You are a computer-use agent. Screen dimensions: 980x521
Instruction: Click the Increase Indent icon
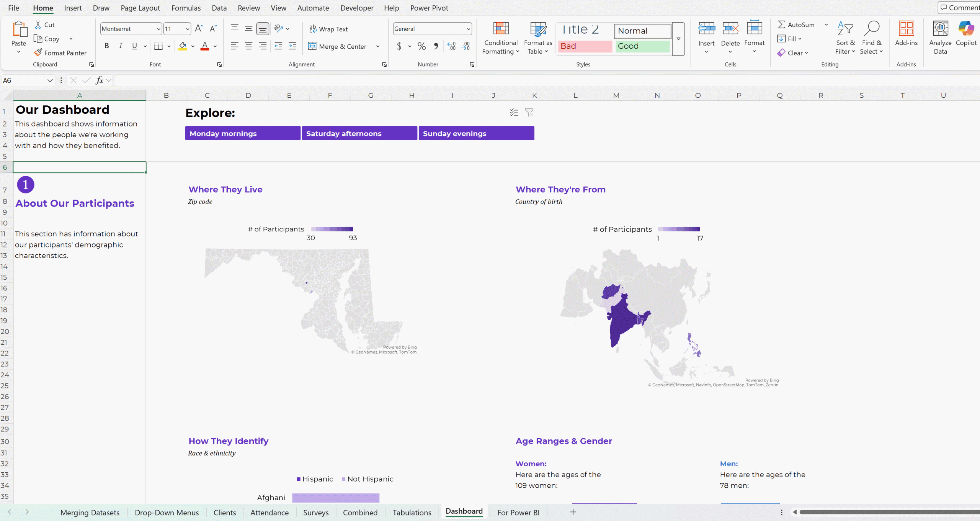(292, 46)
